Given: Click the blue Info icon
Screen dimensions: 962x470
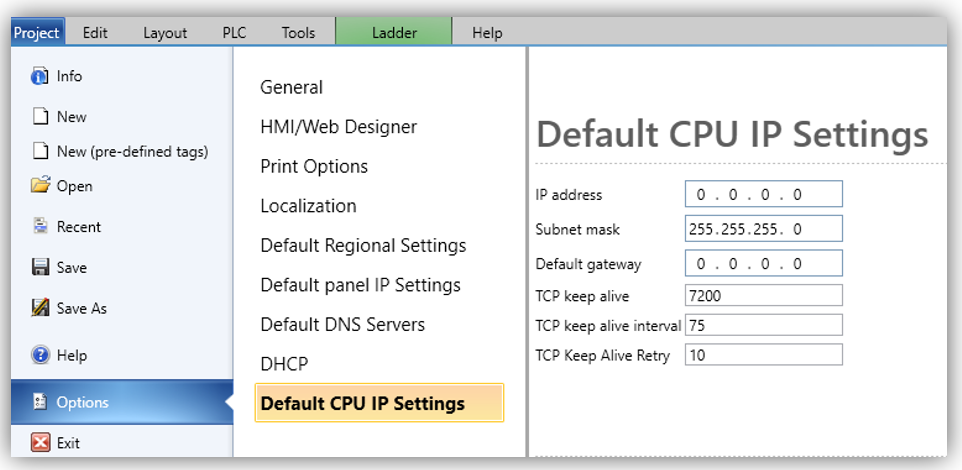Looking at the screenshot, I should [40, 77].
